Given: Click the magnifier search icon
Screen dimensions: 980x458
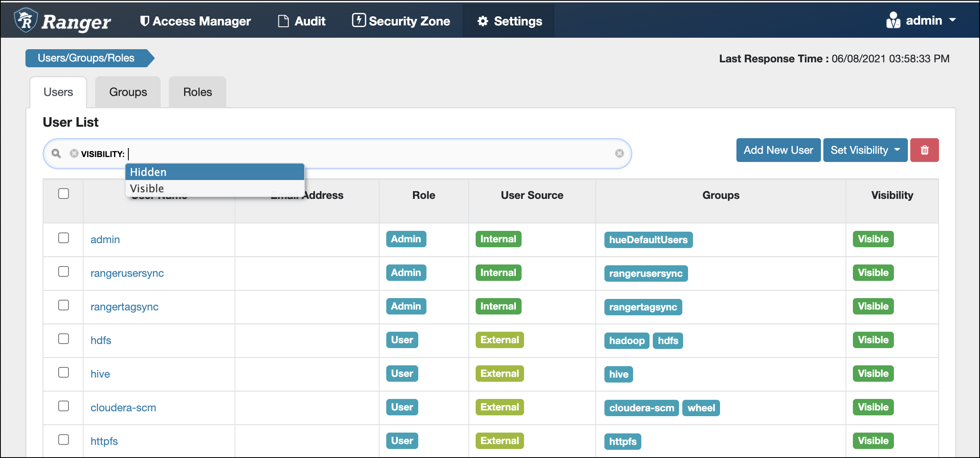Looking at the screenshot, I should pyautogui.click(x=56, y=153).
